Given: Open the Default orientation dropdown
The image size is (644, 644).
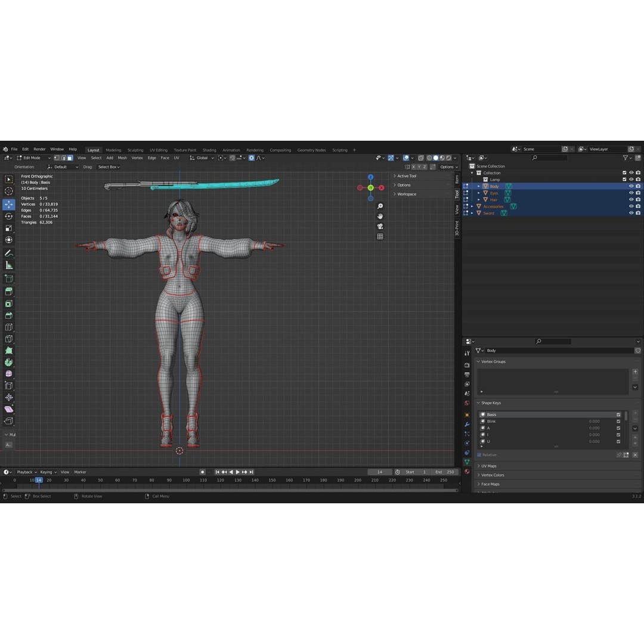Looking at the screenshot, I should [x=63, y=167].
